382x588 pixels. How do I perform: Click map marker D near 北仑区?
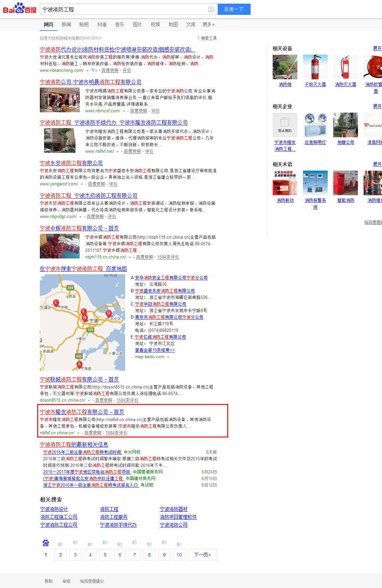(109, 313)
